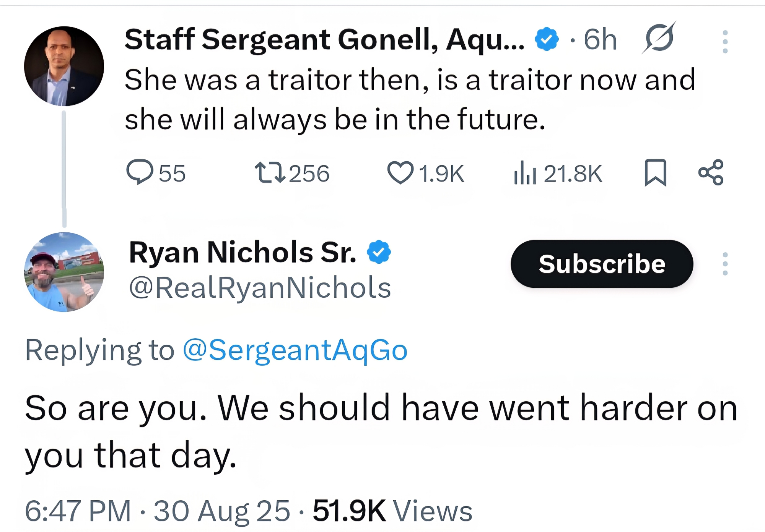The height and width of the screenshot is (532, 765).
Task: Open more options on Gonell's tweet
Action: click(x=725, y=42)
